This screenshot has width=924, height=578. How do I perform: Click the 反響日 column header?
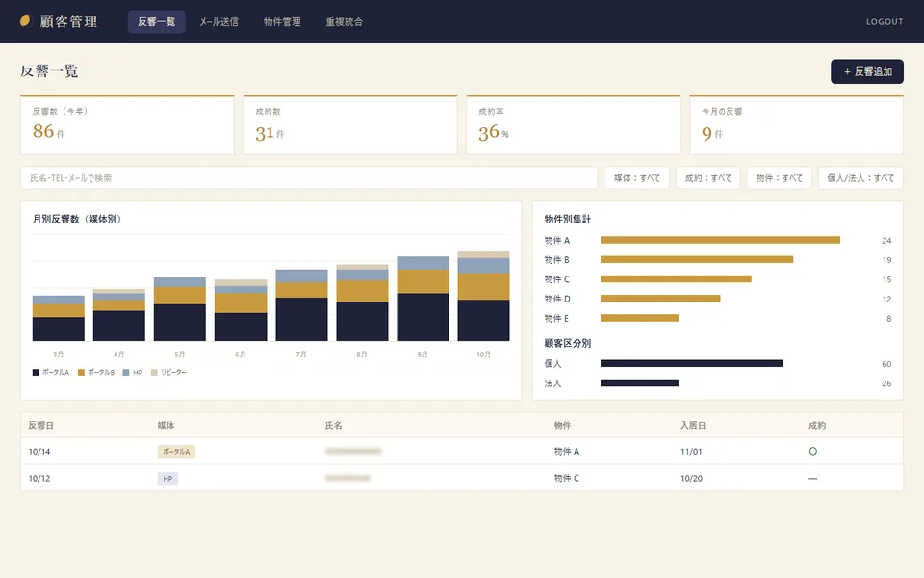(x=40, y=425)
